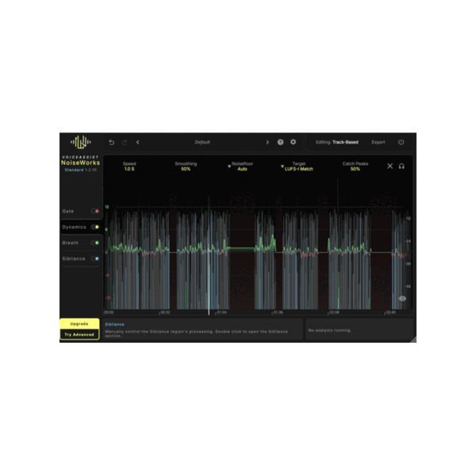
Task: Click the 02:40 timeline marker
Action: coord(390,312)
